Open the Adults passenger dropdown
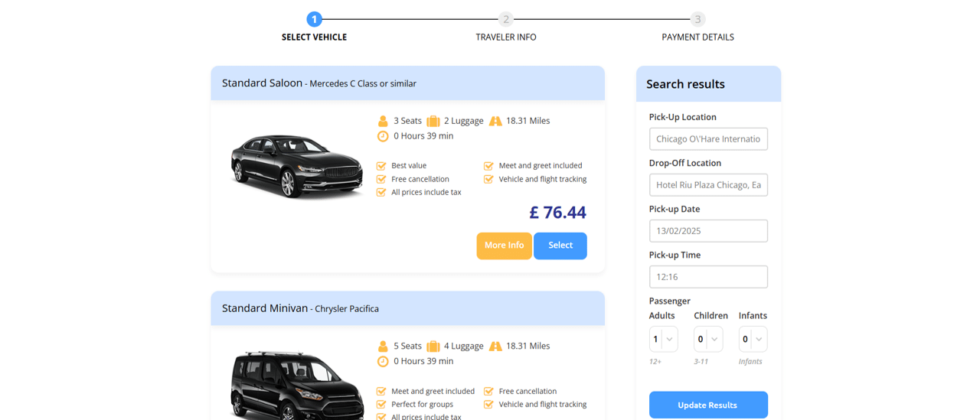The height and width of the screenshot is (420, 980). click(x=663, y=339)
